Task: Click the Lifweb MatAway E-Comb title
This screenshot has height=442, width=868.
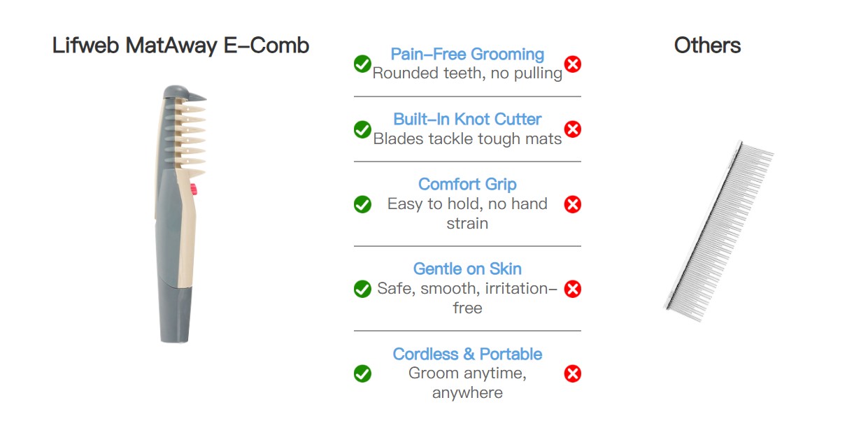Action: click(x=181, y=46)
